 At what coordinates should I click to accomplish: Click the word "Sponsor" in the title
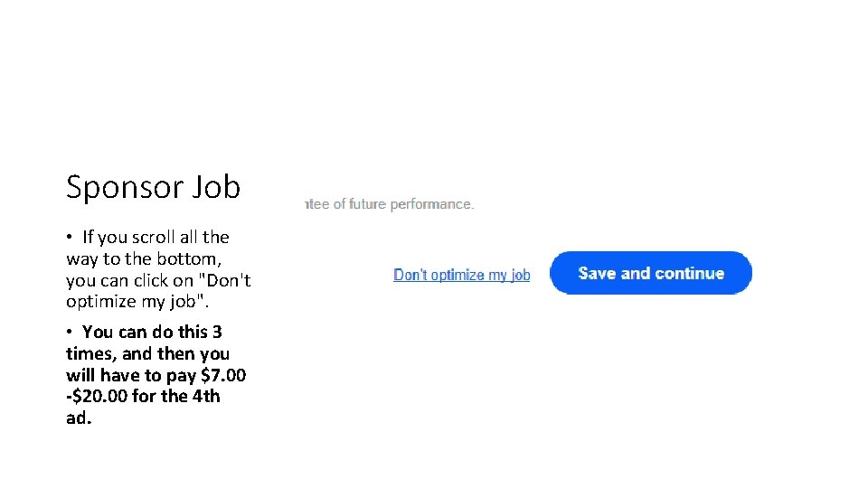tap(125, 188)
